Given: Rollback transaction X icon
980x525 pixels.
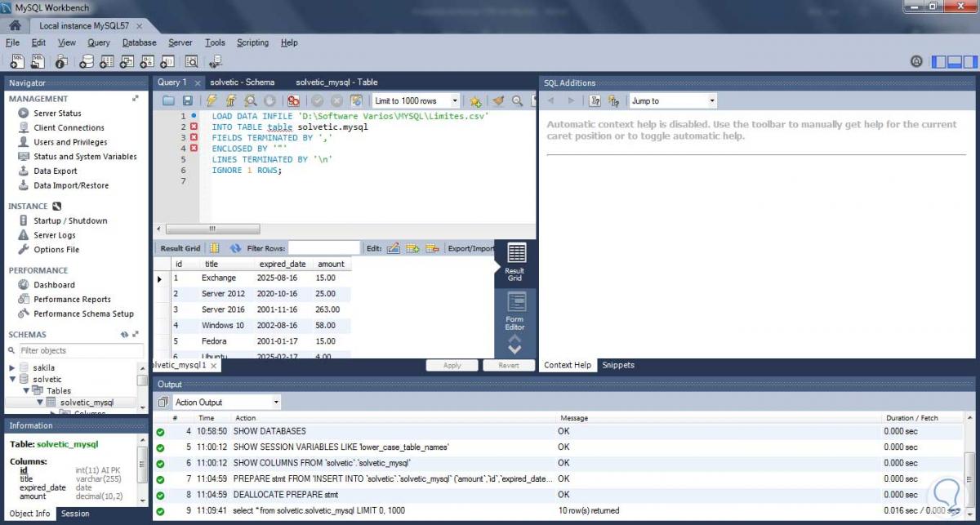Looking at the screenshot, I should click(x=336, y=100).
